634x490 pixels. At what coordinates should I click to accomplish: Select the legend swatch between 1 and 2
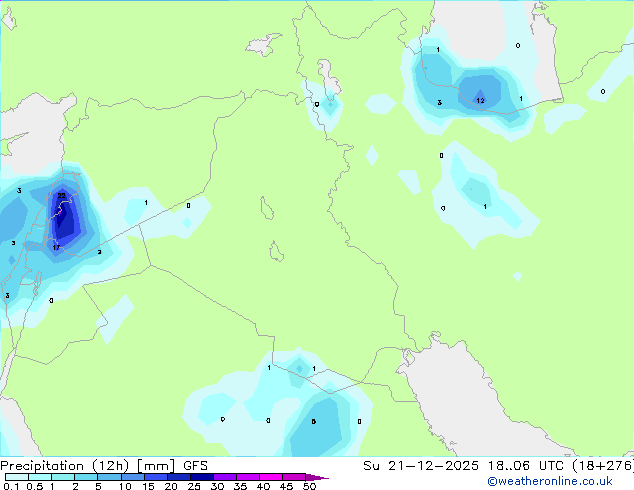63,477
